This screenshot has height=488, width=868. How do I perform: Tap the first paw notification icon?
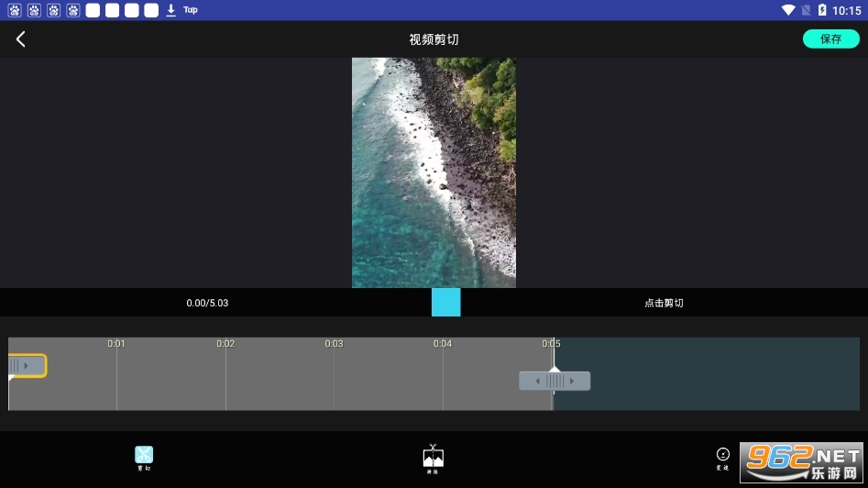[15, 10]
